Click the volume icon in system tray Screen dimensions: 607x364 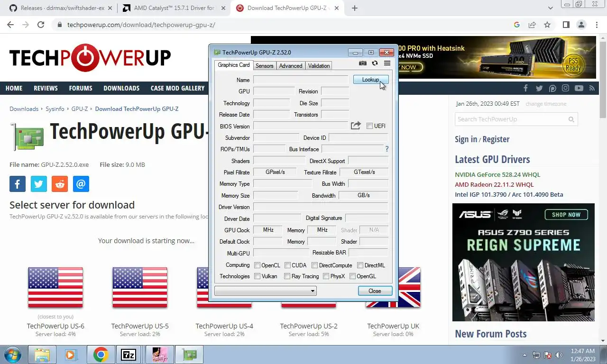pos(559,355)
